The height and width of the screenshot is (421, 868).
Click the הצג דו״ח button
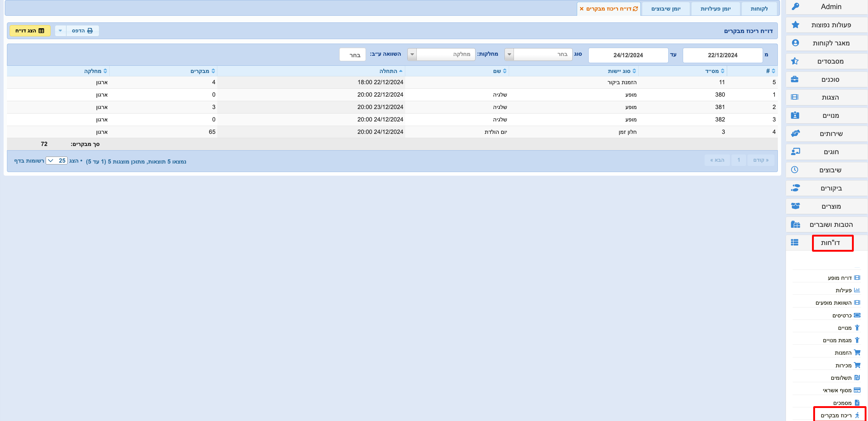coord(30,31)
